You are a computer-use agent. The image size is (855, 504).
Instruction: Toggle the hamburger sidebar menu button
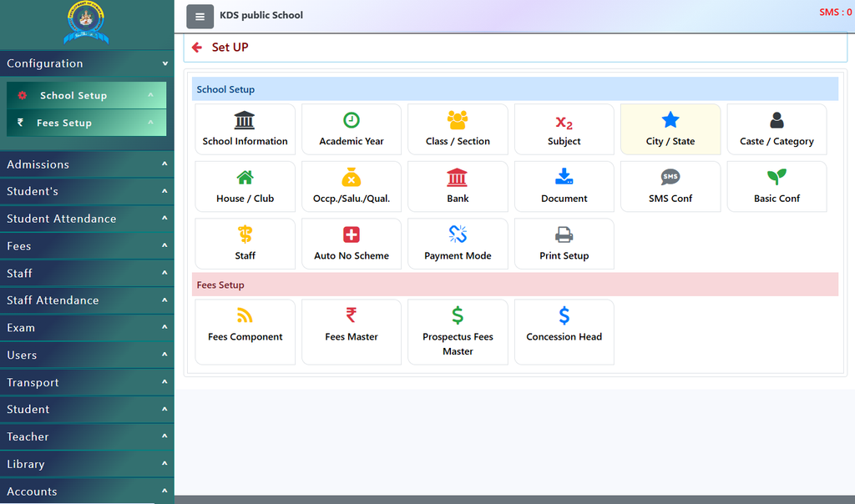coord(200,17)
